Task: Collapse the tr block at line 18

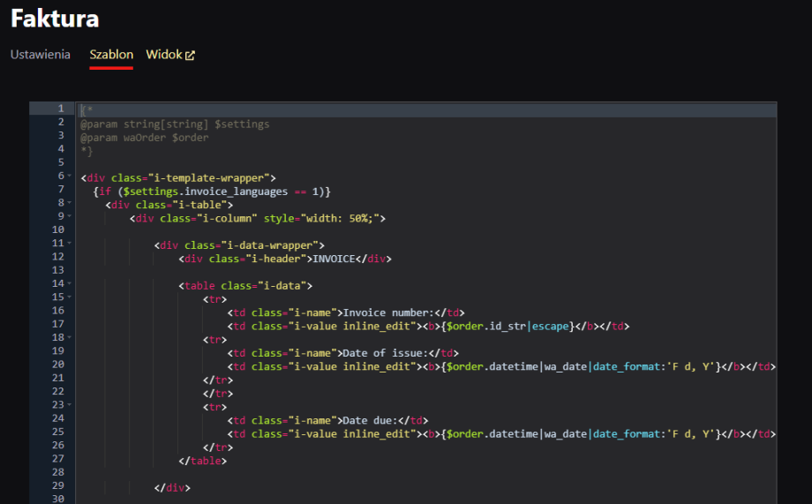Action: click(x=69, y=337)
